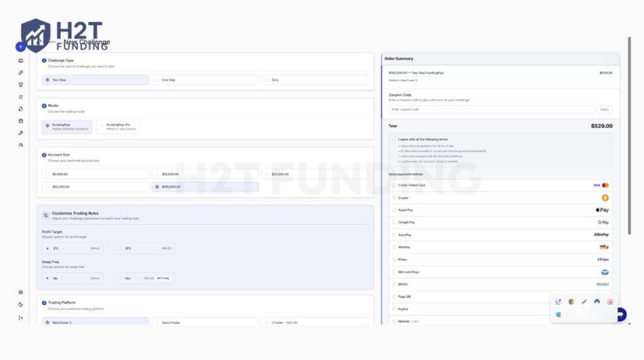This screenshot has height=360, width=644.
Task: Choose the FundingPips model
Action: click(67, 127)
